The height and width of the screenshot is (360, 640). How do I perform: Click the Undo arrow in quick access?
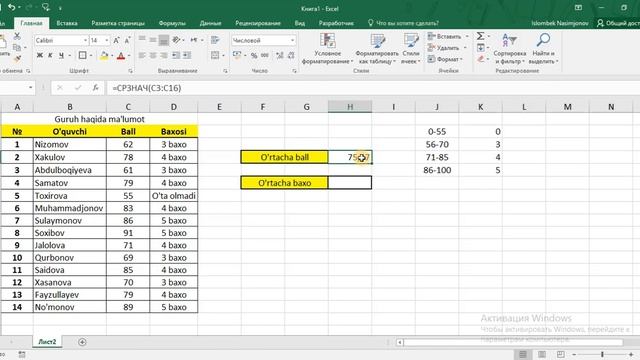[12, 8]
